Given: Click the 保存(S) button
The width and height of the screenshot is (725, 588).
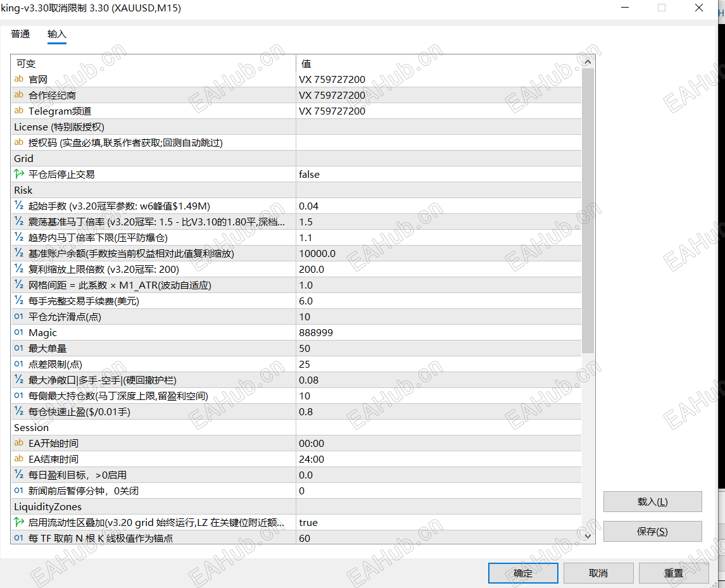Looking at the screenshot, I should click(x=652, y=531).
